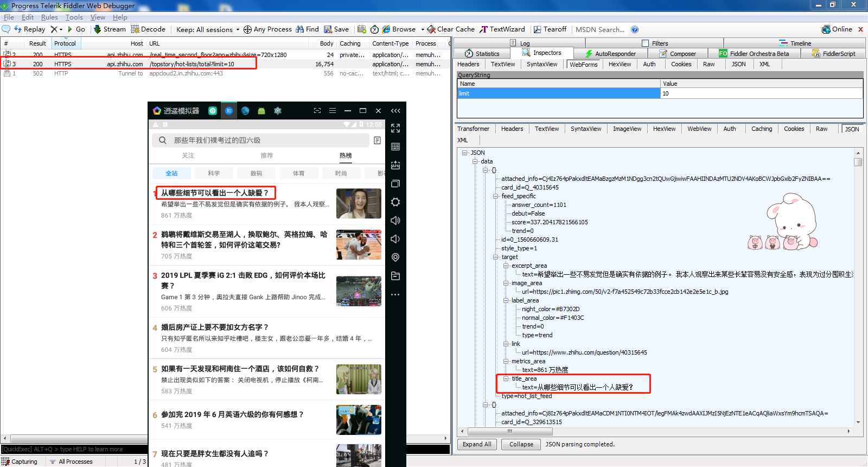Click the Expand All button
The height and width of the screenshot is (467, 868).
477,444
